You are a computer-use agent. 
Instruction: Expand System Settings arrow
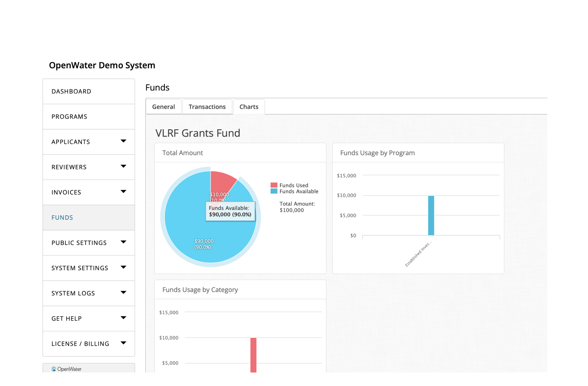(x=123, y=267)
